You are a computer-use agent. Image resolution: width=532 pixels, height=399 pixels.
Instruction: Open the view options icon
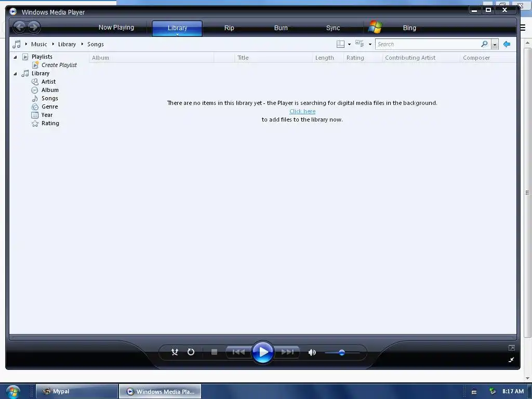pyautogui.click(x=360, y=44)
